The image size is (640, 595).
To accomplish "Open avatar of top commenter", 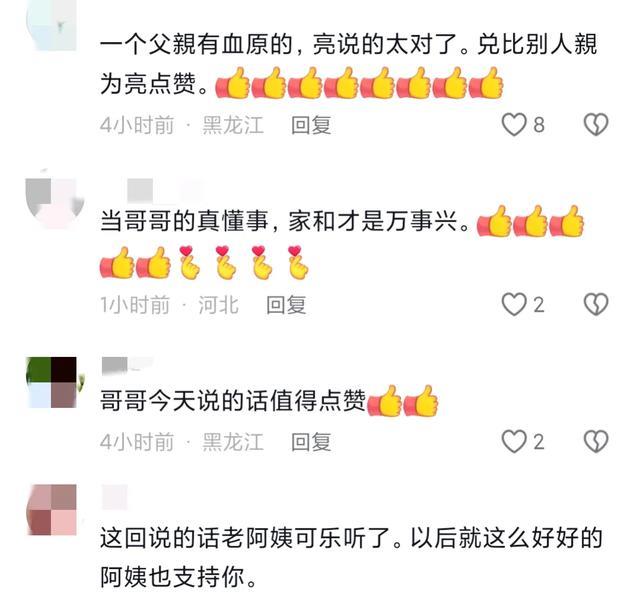I will [x=52, y=25].
